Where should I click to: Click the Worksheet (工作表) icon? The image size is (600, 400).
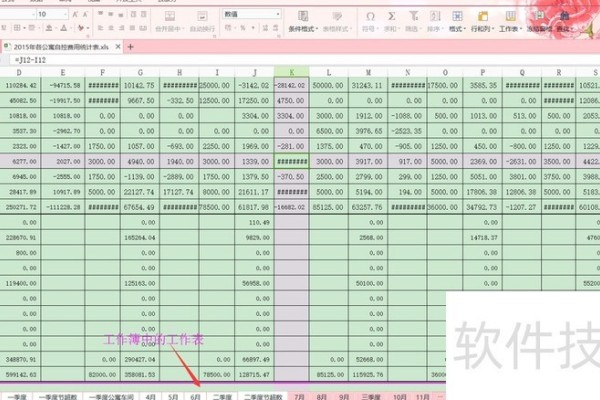pos(510,16)
